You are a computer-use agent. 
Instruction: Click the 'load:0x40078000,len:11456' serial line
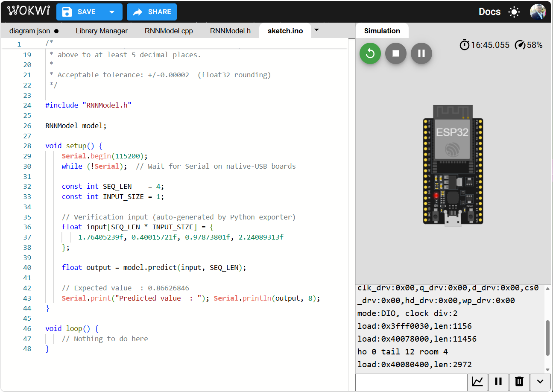click(417, 339)
